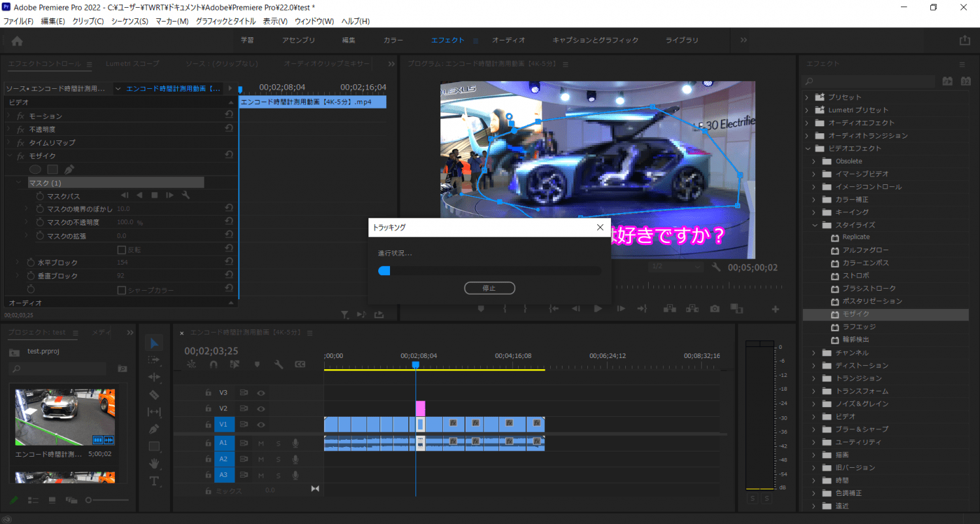Toggle V3 track lock
This screenshot has width=980, height=524.
click(208, 393)
